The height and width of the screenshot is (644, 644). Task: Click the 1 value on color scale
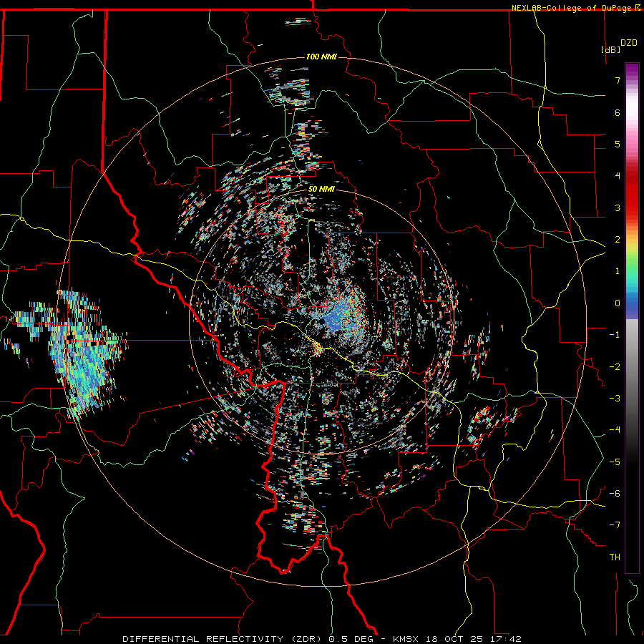click(x=618, y=271)
